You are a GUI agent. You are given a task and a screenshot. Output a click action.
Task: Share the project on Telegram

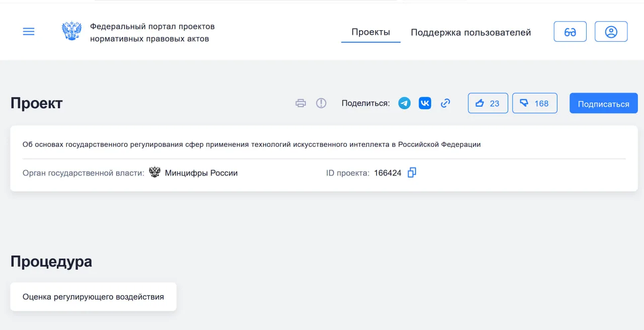point(405,103)
